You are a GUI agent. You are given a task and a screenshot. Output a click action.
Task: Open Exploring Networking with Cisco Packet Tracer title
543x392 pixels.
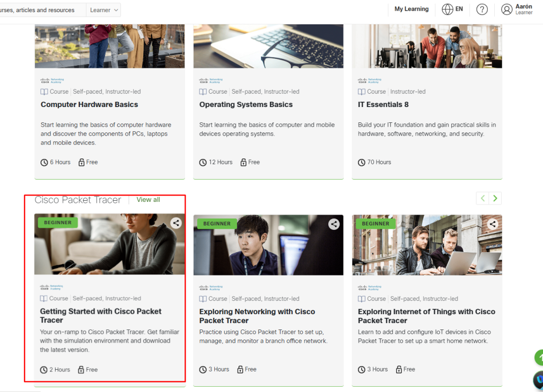pyautogui.click(x=257, y=316)
